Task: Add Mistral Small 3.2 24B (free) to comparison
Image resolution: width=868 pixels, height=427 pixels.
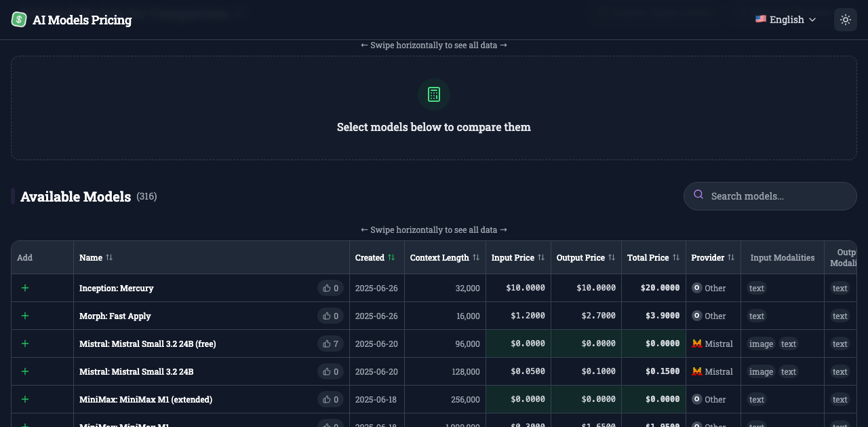Action: point(25,344)
